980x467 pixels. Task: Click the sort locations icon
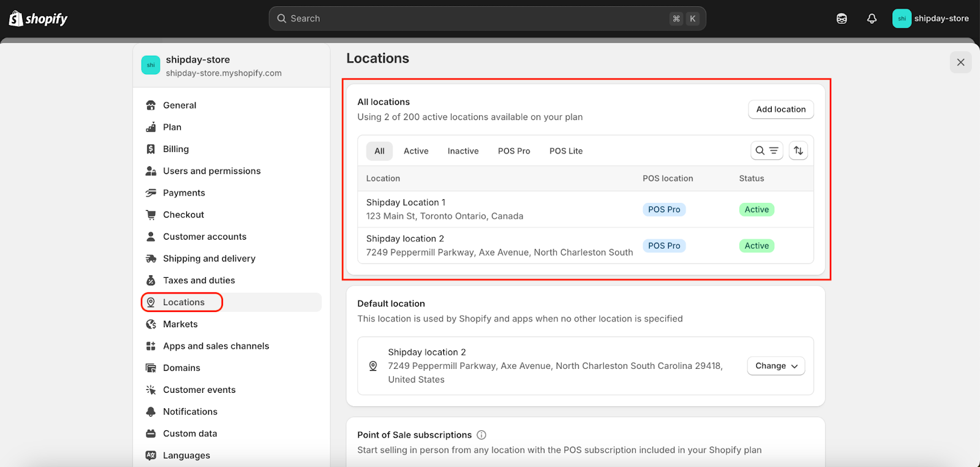(798, 151)
